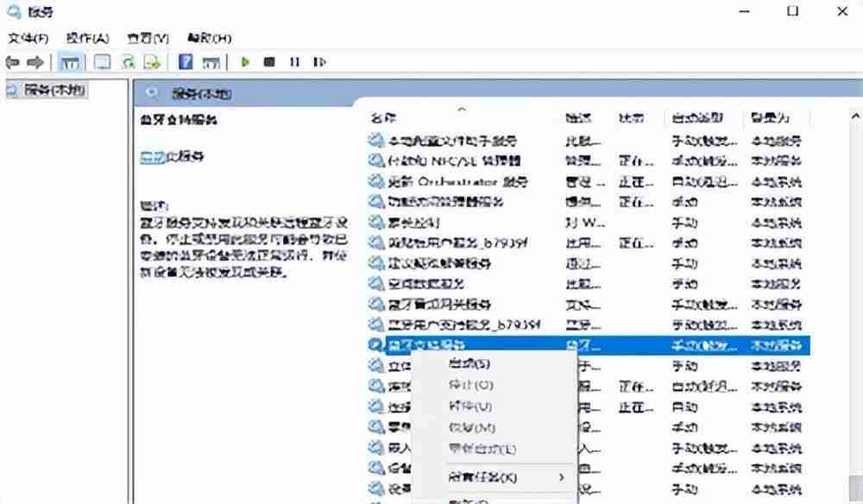
Task: Stop the service with the square toolbar icon
Action: (x=269, y=61)
